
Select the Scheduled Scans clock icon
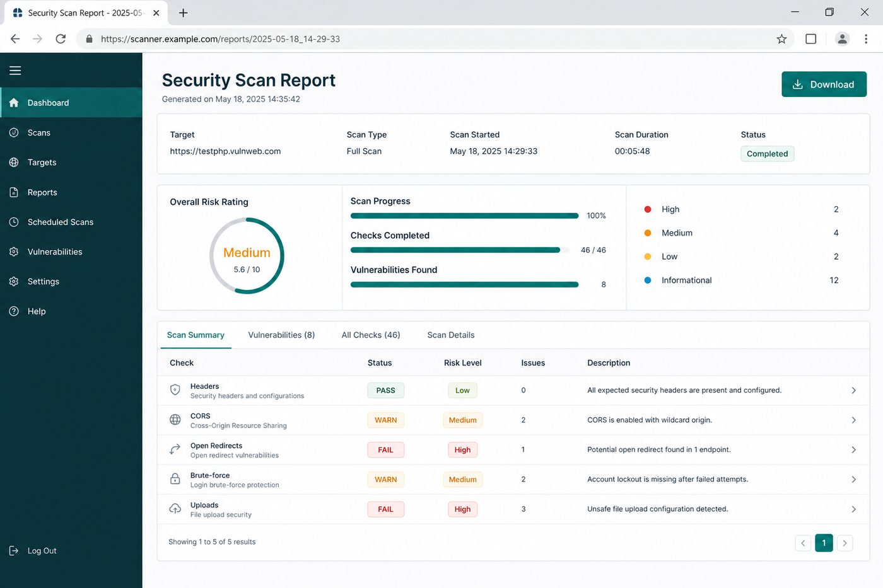(x=14, y=222)
